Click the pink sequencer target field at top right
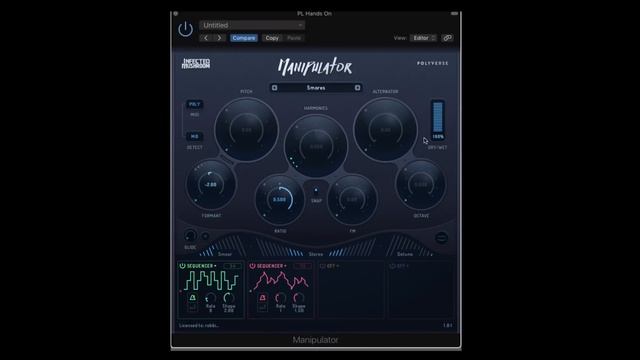The image size is (640, 360). pyautogui.click(x=302, y=266)
